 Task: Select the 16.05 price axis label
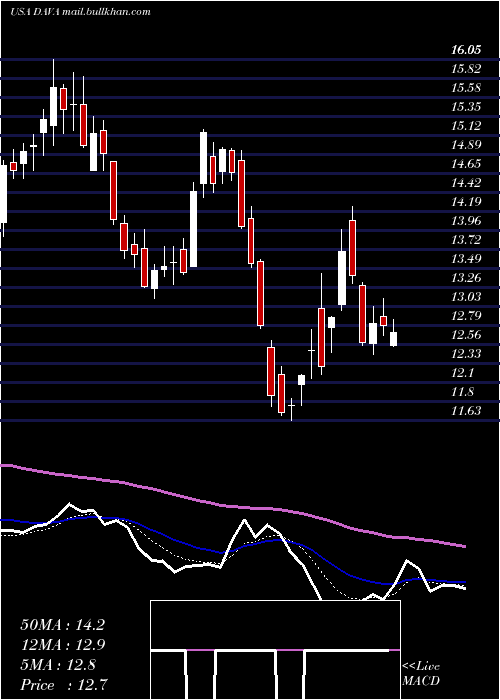coord(466,50)
